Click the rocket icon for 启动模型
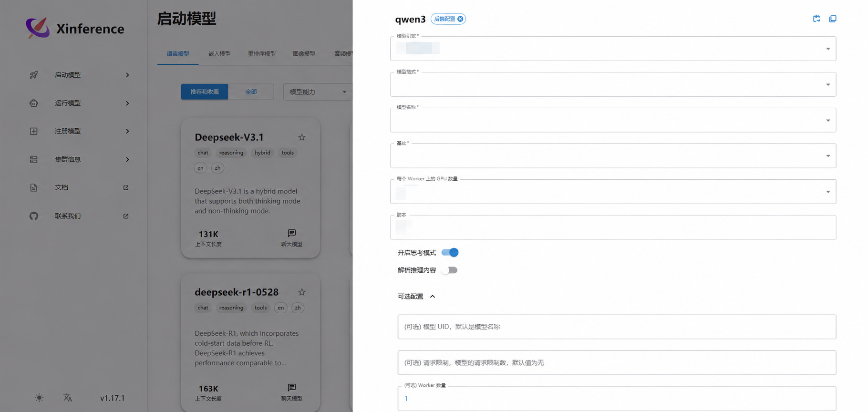The height and width of the screenshot is (412, 868). 34,75
